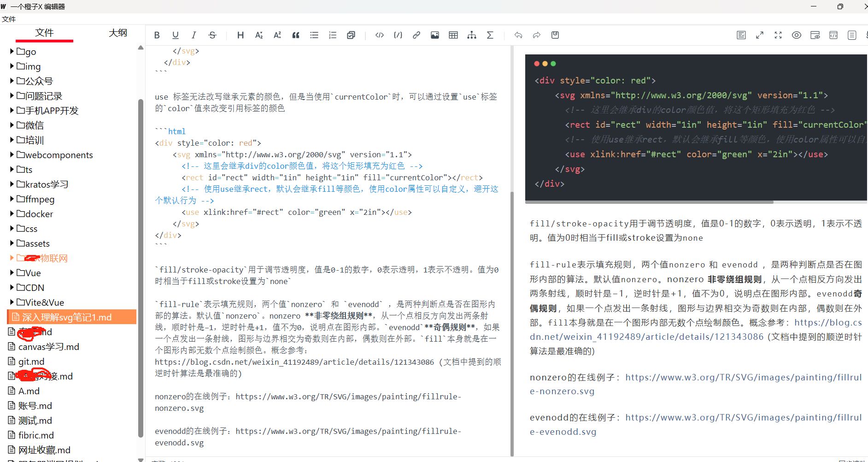Expand the 问题记录 folder
Screen dimensions: 868x462
12,95
